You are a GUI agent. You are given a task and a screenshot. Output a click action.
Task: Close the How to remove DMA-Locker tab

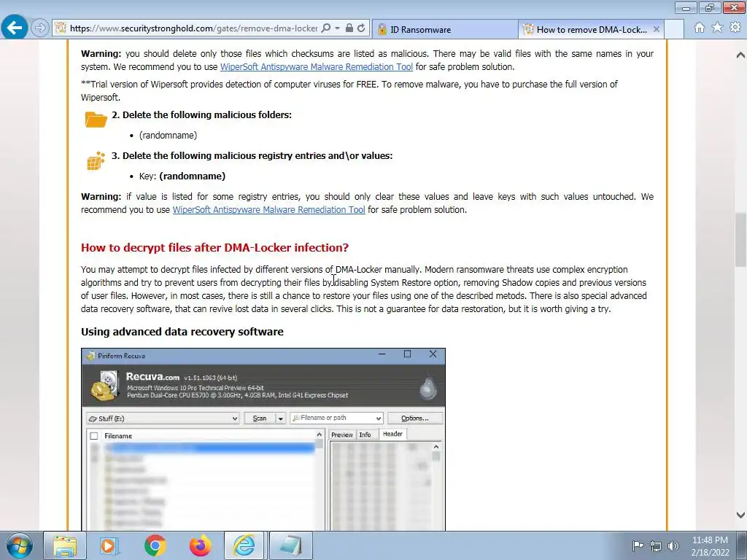[x=656, y=29]
